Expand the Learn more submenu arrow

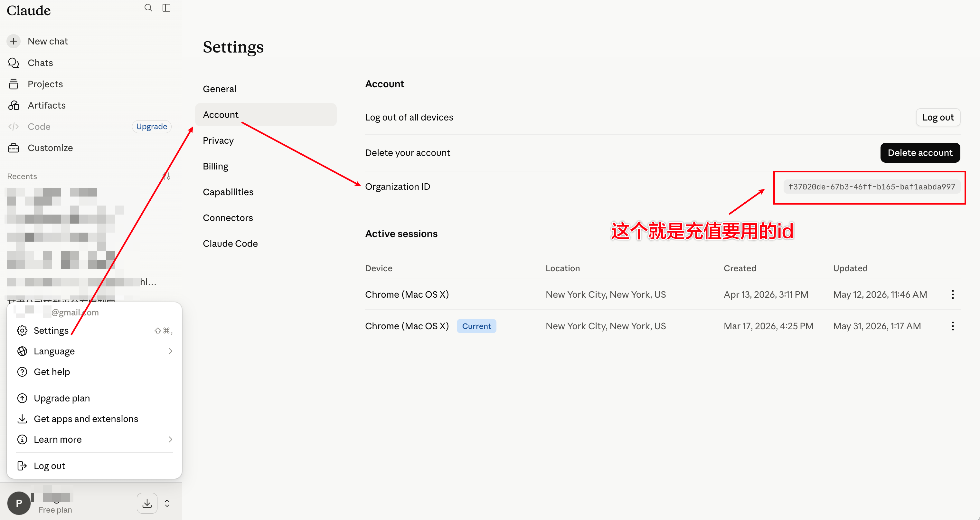[x=170, y=439]
